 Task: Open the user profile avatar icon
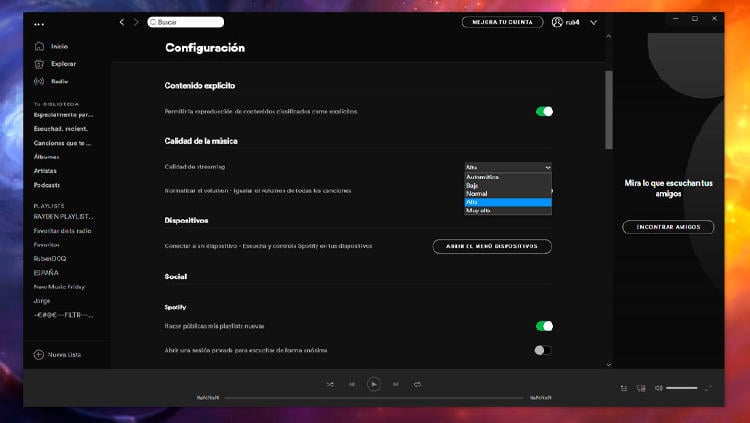coord(557,22)
